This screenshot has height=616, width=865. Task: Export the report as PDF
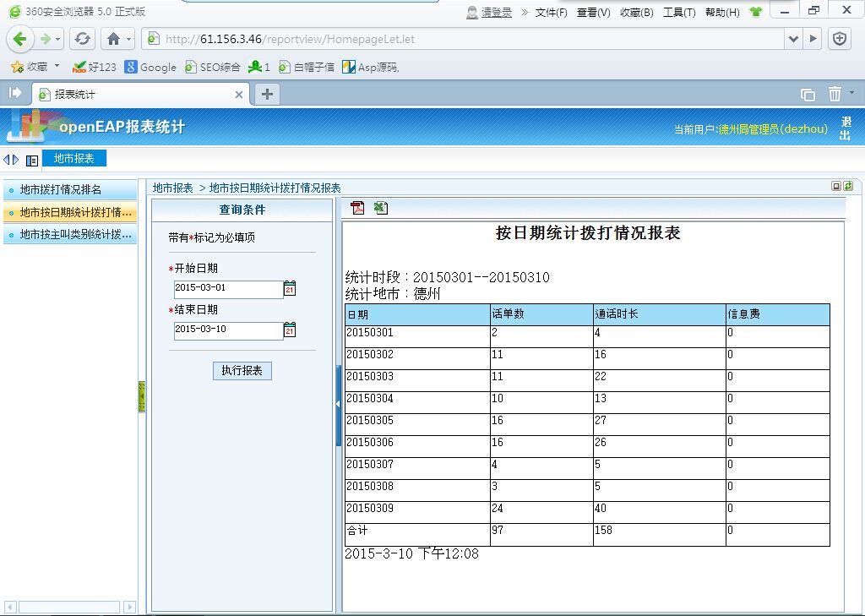pyautogui.click(x=357, y=208)
